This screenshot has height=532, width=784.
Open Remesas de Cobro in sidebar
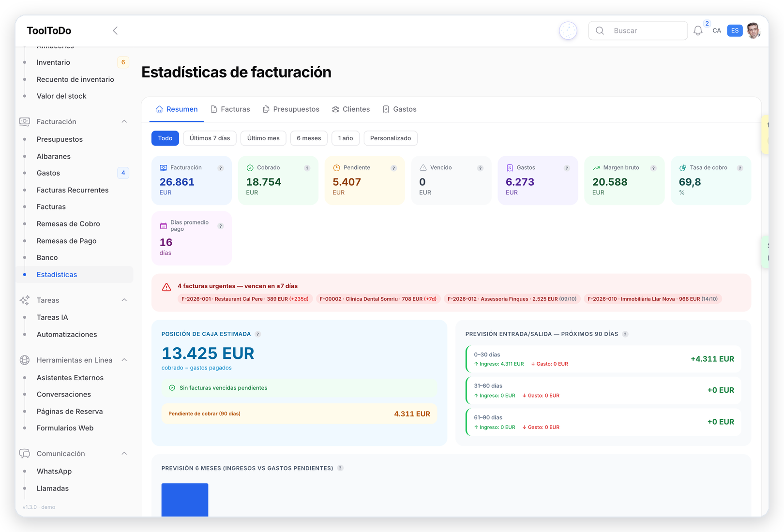click(x=68, y=224)
